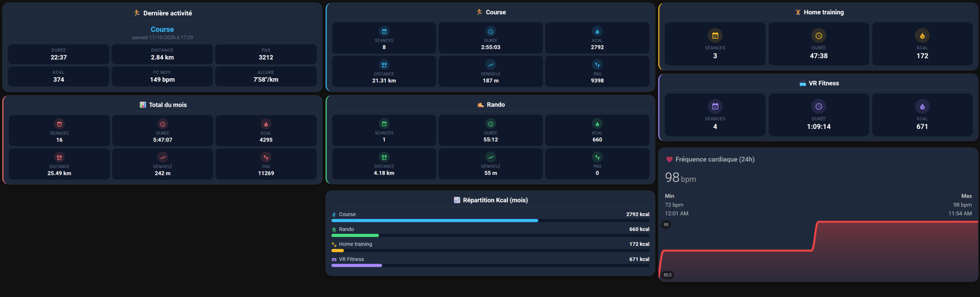Click the purple clock icon in VR Fitness
Screen dimensions: 980x297
pyautogui.click(x=818, y=107)
